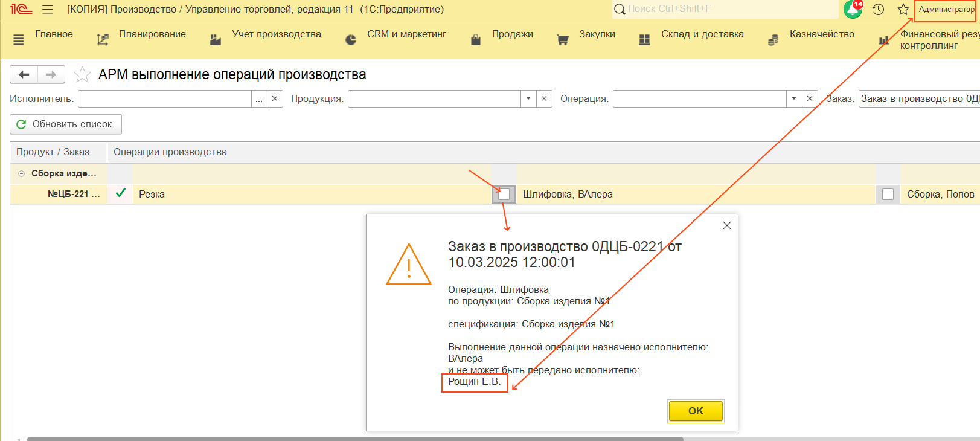Open the hamburger functions menu
Screen dimensions: 980x441
click(48, 10)
